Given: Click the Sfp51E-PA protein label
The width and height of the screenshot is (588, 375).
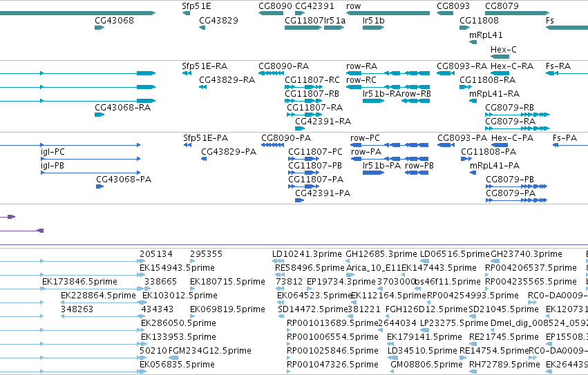Looking at the screenshot, I should tap(205, 138).
